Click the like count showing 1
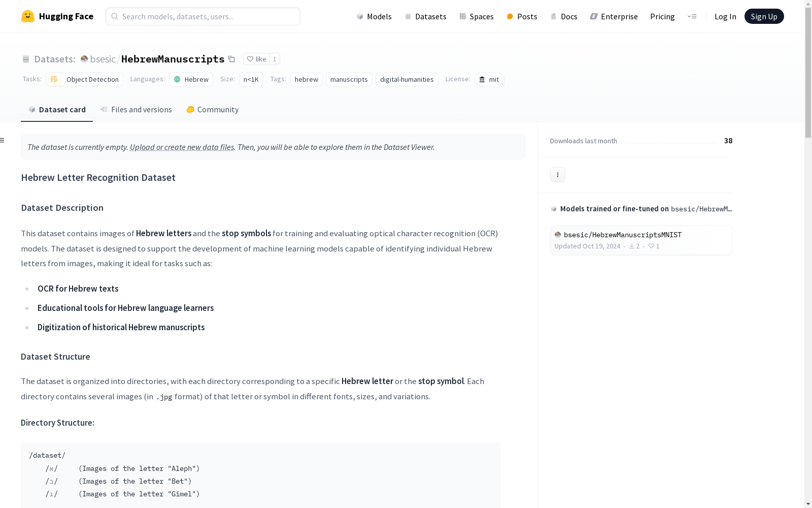Screen dimensions: 812x508 (275, 59)
